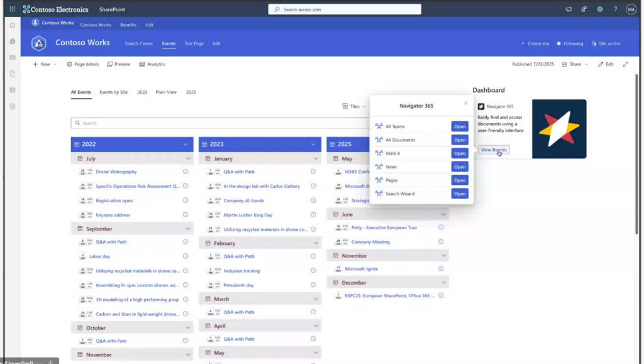Click the create plus icon in left rail
The height and width of the screenshot is (364, 644).
pos(13,106)
